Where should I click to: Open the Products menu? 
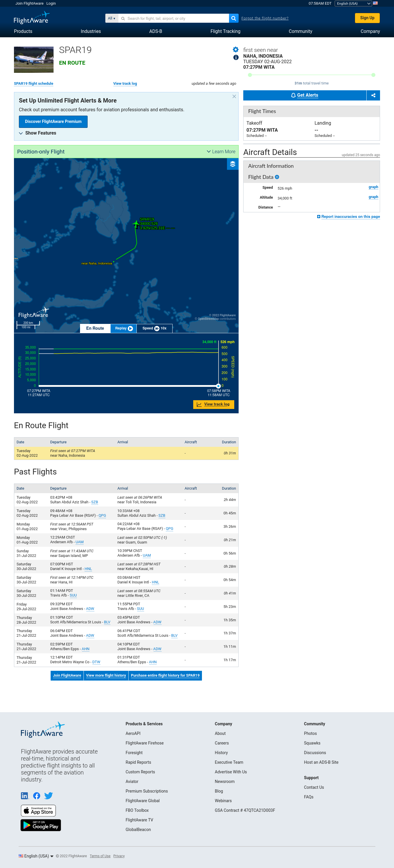point(23,31)
